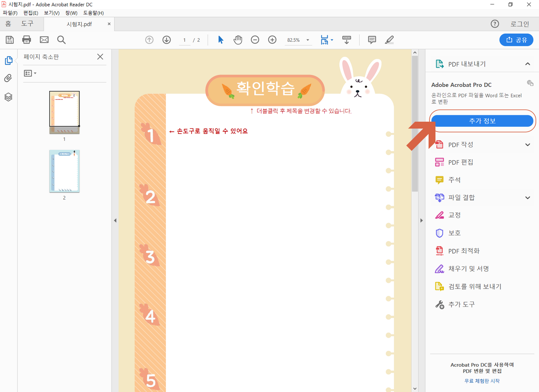Select page 2 thumbnail
This screenshot has width=539, height=392.
coord(64,171)
